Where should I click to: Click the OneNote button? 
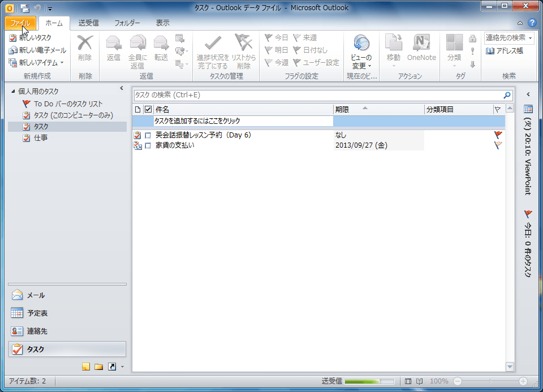(x=421, y=49)
